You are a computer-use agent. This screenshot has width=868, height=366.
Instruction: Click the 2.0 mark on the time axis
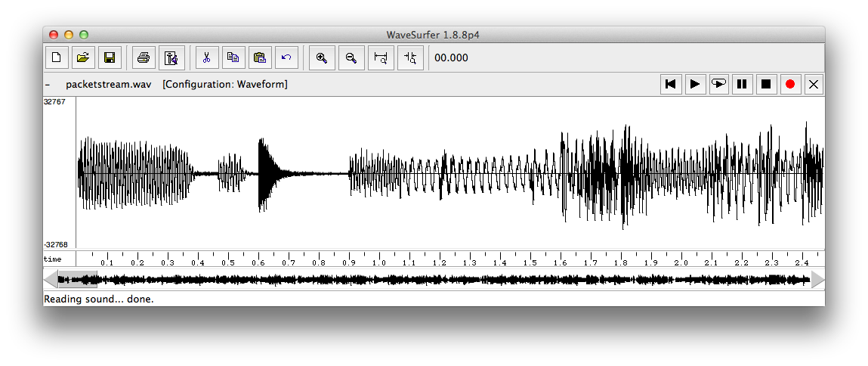[681, 263]
